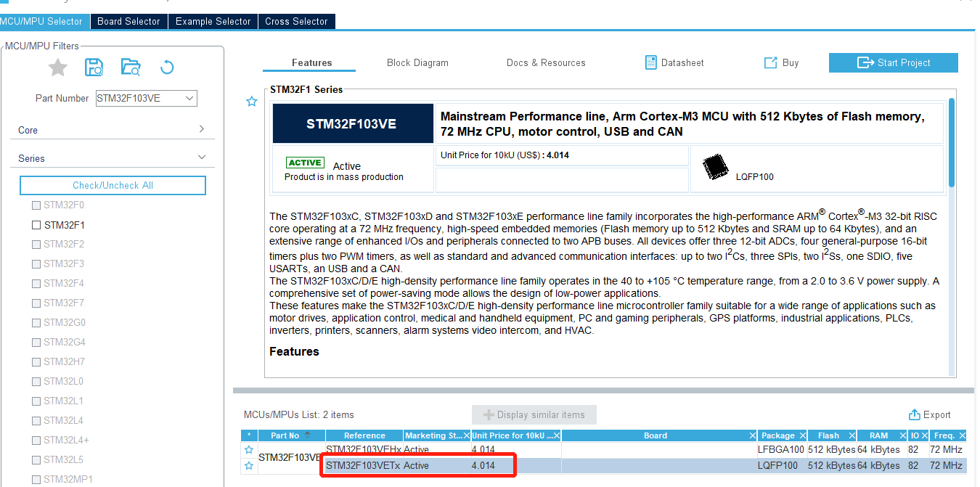The image size is (980, 487).
Task: Hide the Board column with its X
Action: pyautogui.click(x=752, y=435)
